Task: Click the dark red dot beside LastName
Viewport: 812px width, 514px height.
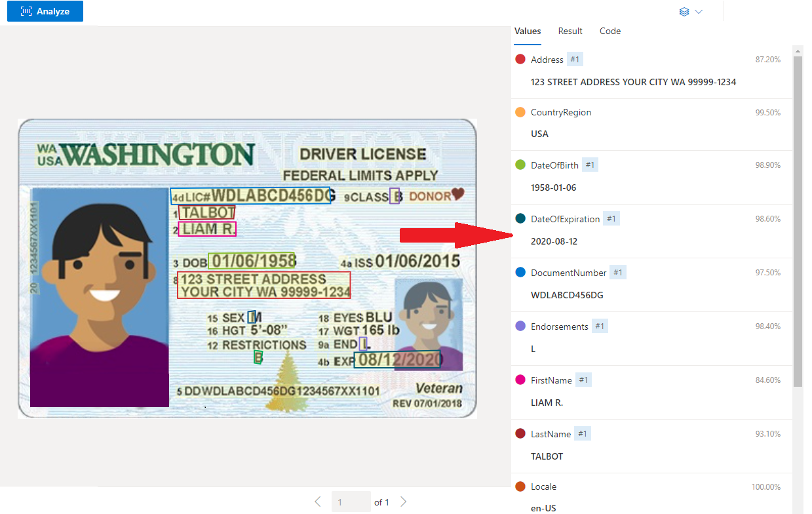Action: pyautogui.click(x=519, y=433)
